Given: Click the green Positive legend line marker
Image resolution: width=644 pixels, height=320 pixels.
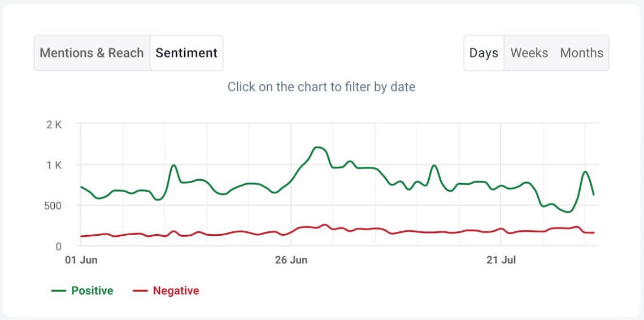Looking at the screenshot, I should tap(59, 291).
